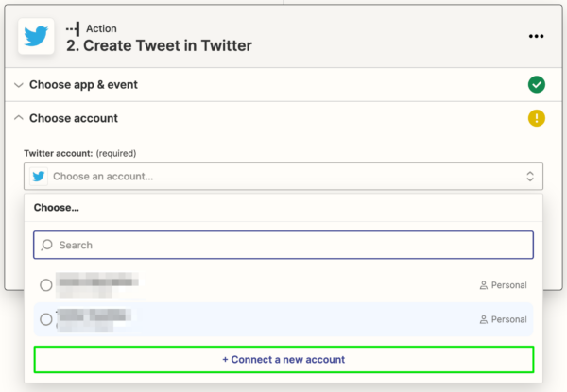The image size is (567, 392).
Task: Click Connect a new account button
Action: tap(283, 360)
